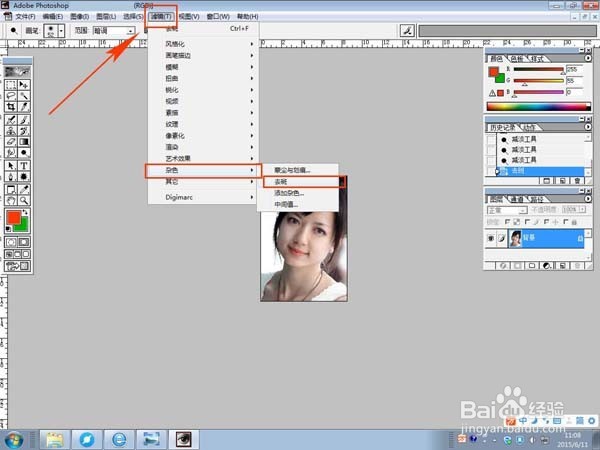Viewport: 600px width, 450px height.
Task: Select the Dodge tool in toolbox
Action: [24, 153]
